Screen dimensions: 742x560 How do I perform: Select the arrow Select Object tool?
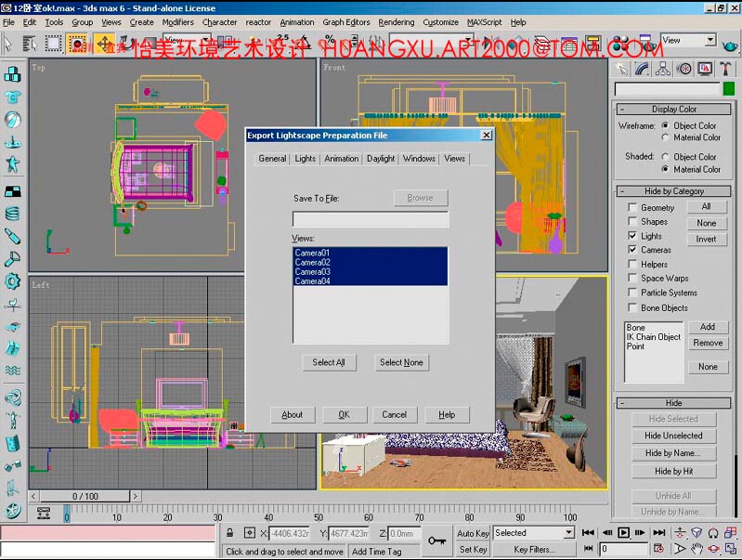8,44
